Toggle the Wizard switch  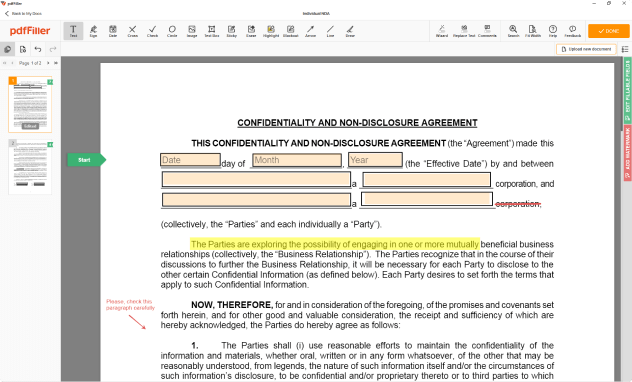(x=442, y=31)
